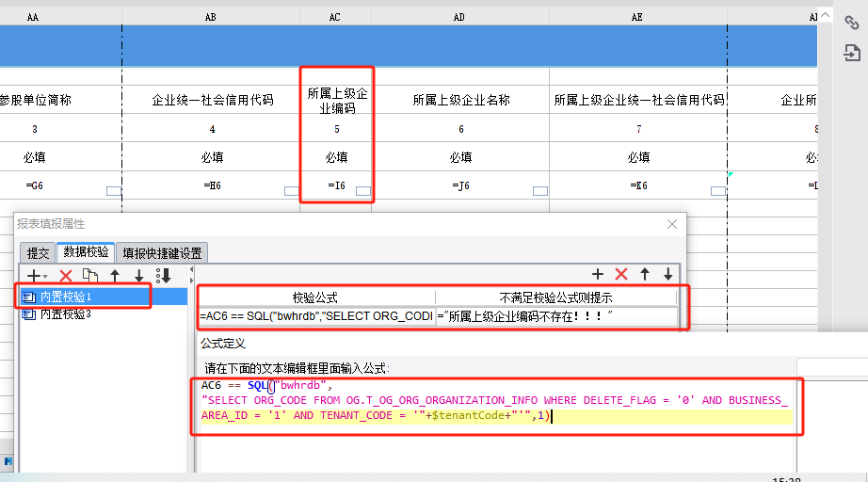Click the scroll up arrow of spreadsheet scrollbar
The image size is (868, 482).
[825, 15]
